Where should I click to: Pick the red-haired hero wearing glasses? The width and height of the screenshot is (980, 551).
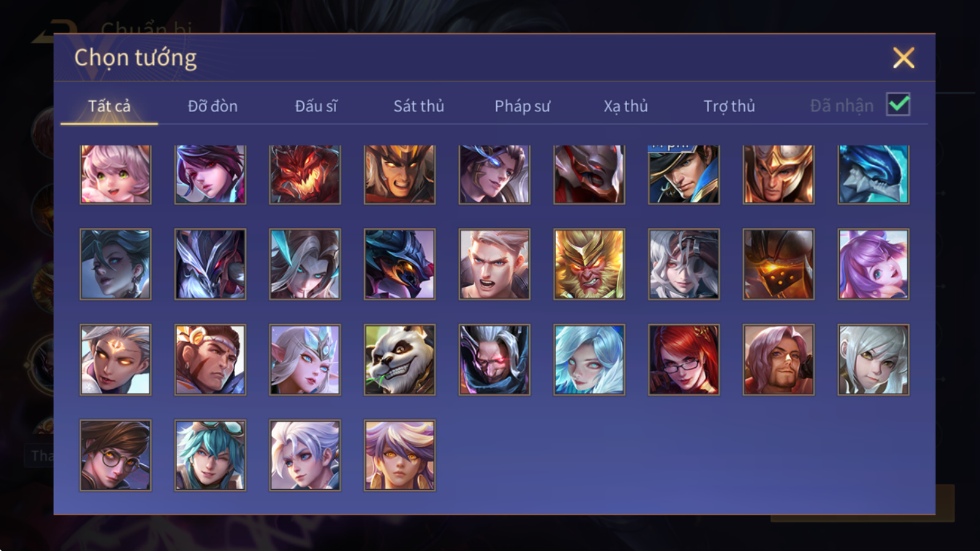(684, 360)
